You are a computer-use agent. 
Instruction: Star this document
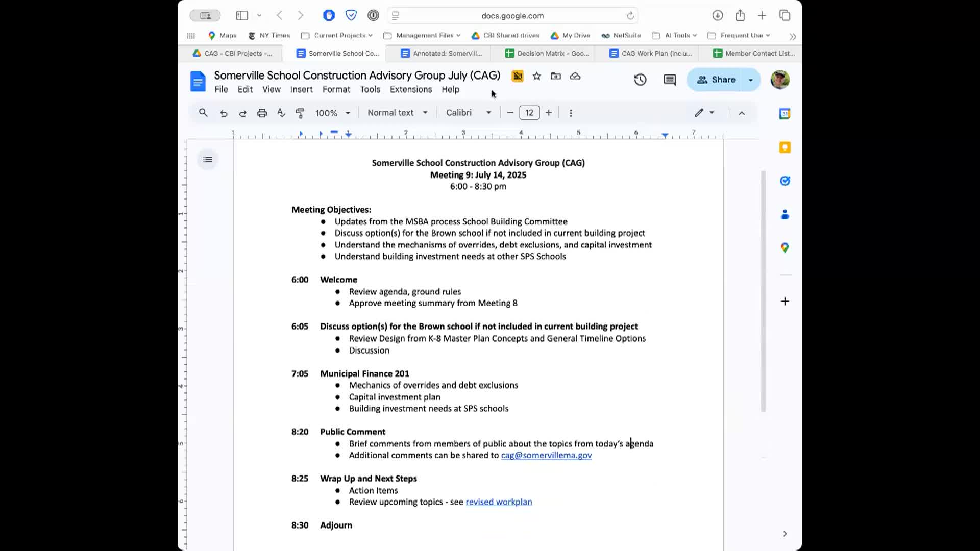536,76
